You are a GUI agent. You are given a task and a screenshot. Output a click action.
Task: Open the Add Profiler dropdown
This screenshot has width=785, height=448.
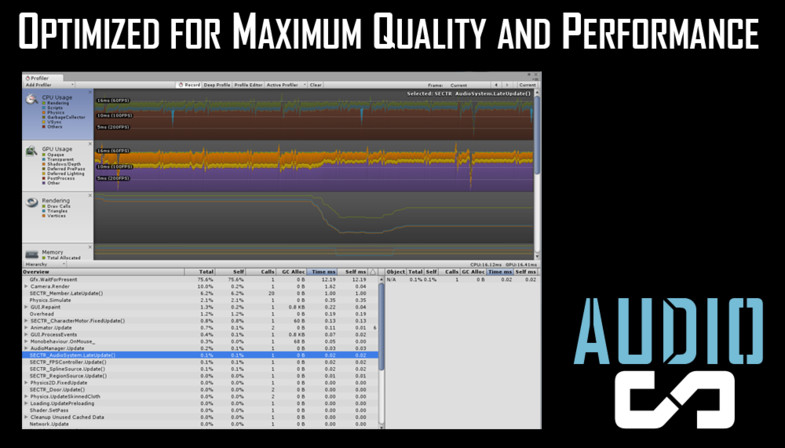[49, 85]
